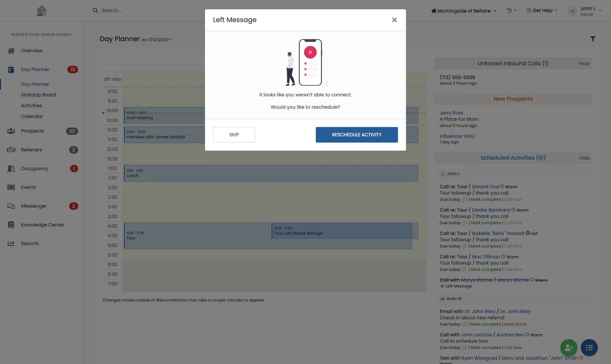The image size is (611, 364).
Task: Click the green add prospect button
Action: (569, 347)
